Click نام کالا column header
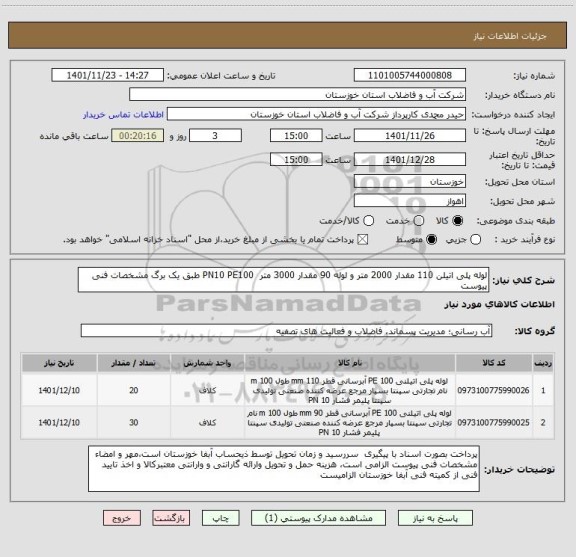The height and width of the screenshot is (557, 576). pyautogui.click(x=349, y=363)
